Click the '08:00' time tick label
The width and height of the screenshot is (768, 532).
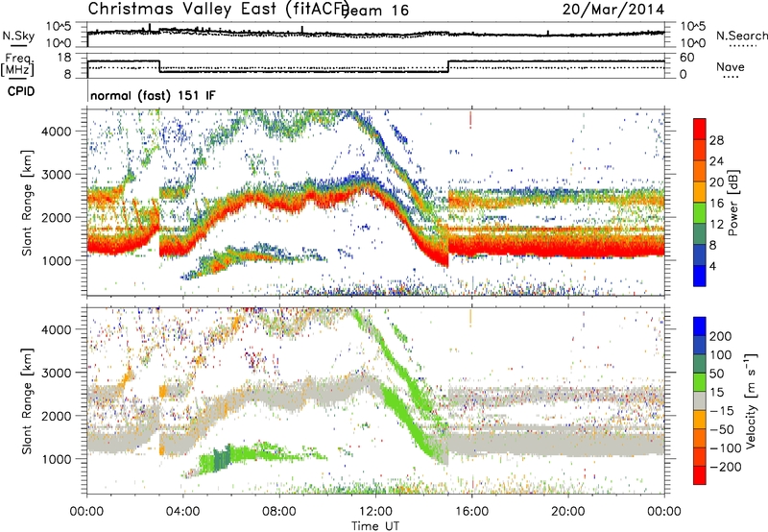pyautogui.click(x=279, y=512)
